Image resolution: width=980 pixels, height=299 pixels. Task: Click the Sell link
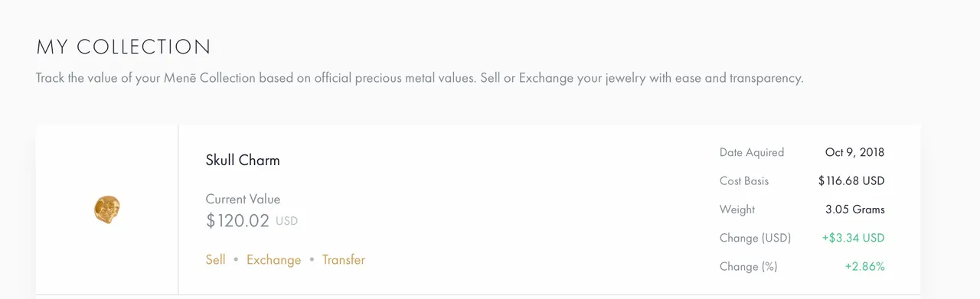(x=216, y=260)
